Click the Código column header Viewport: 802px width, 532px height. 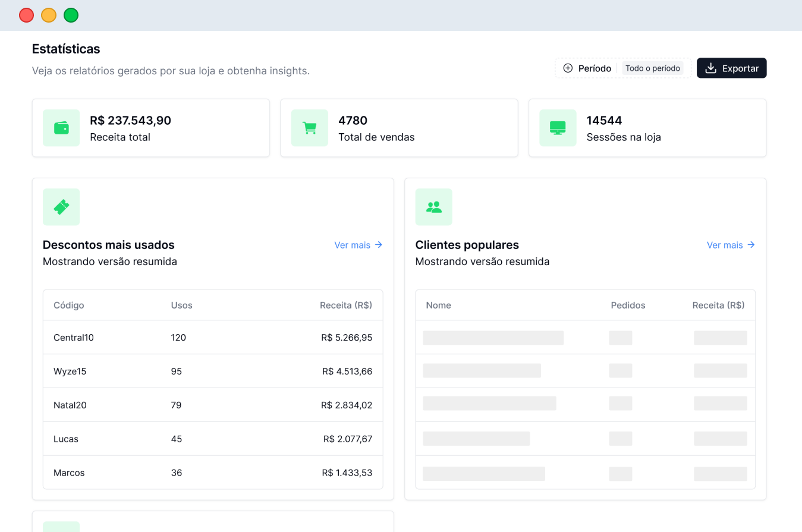tap(69, 306)
